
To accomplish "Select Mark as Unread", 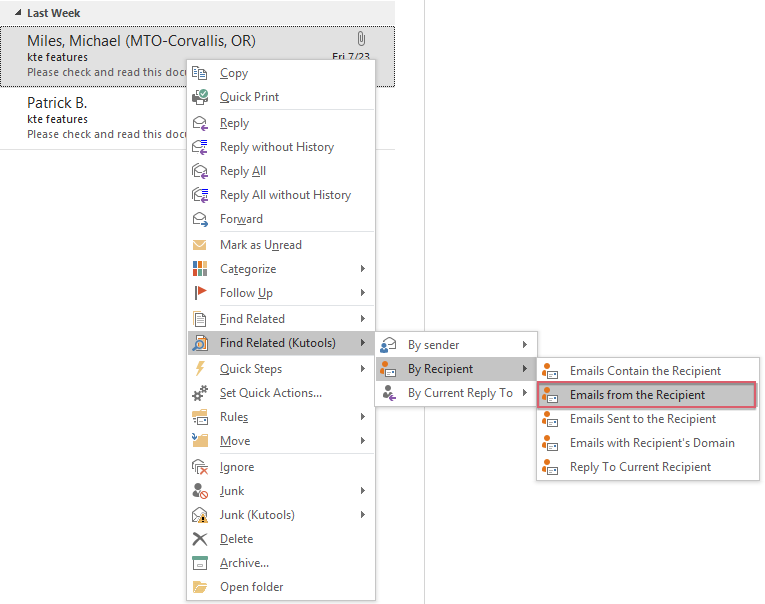I will 281,245.
